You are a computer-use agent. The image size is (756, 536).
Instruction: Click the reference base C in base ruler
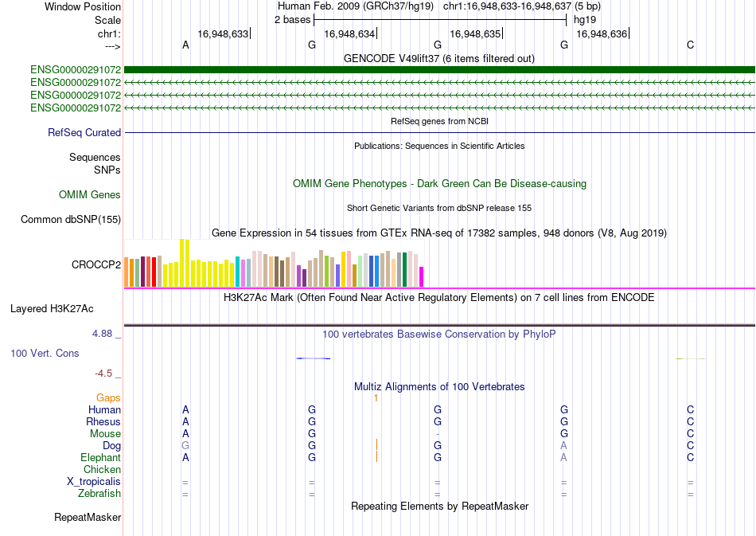click(x=691, y=45)
